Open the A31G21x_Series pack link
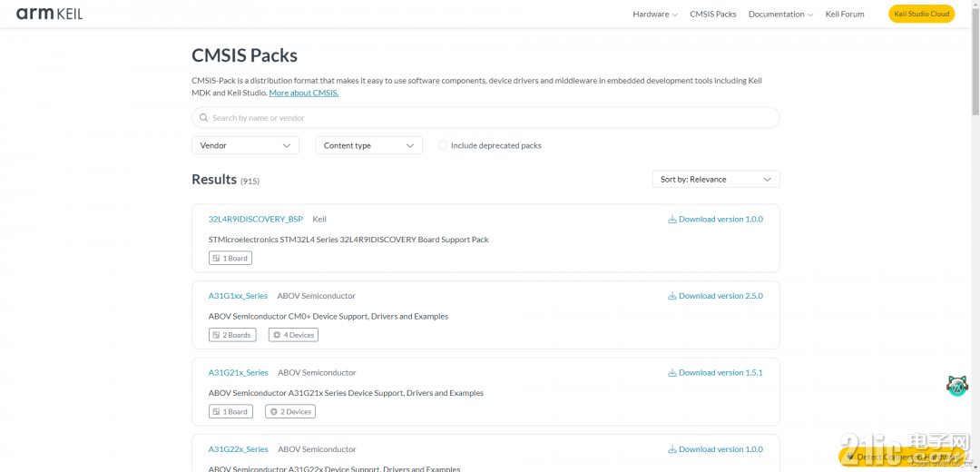Image resolution: width=980 pixels, height=472 pixels. 238,372
